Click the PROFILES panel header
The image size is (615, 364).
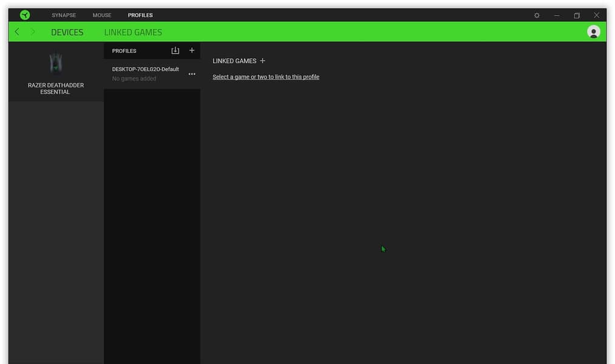(124, 51)
